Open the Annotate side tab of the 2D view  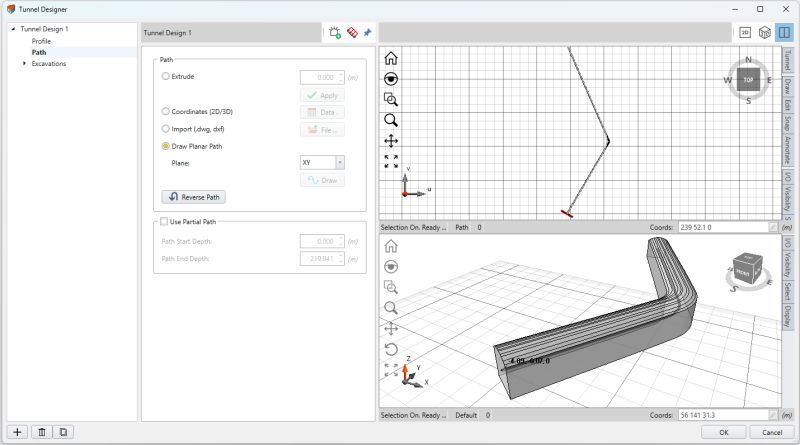coord(787,150)
